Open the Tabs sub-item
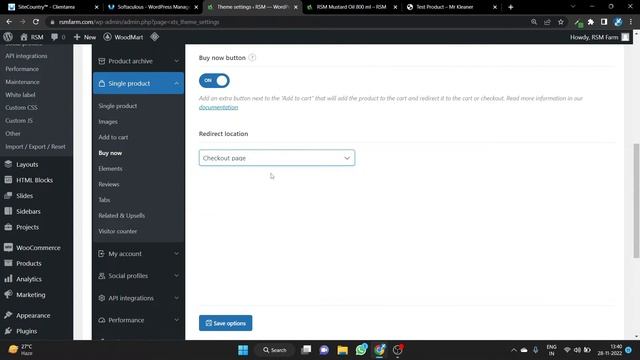Image resolution: width=640 pixels, height=360 pixels. tap(104, 200)
